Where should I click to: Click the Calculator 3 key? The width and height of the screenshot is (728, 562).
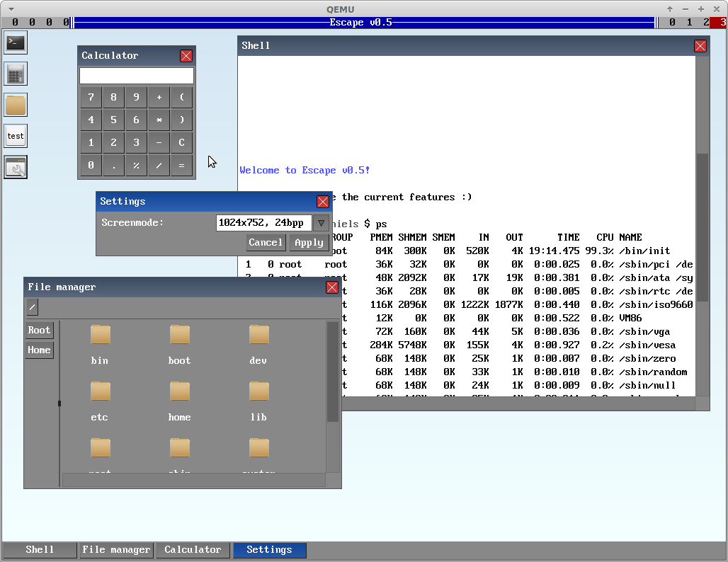point(137,142)
